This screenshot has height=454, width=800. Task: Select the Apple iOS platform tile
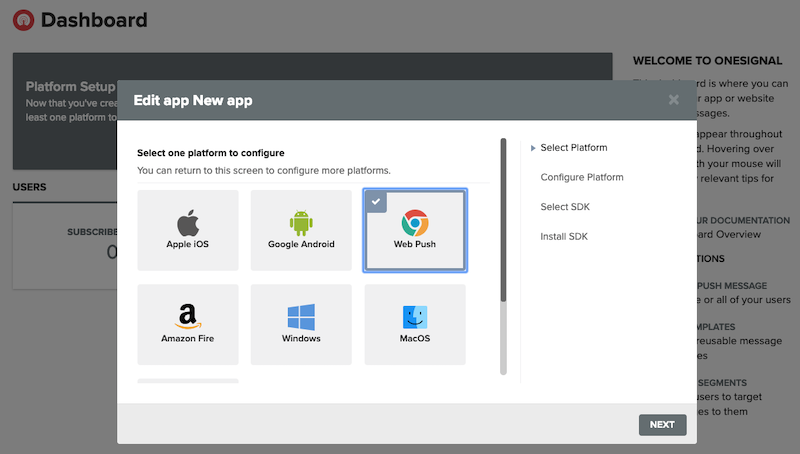188,230
